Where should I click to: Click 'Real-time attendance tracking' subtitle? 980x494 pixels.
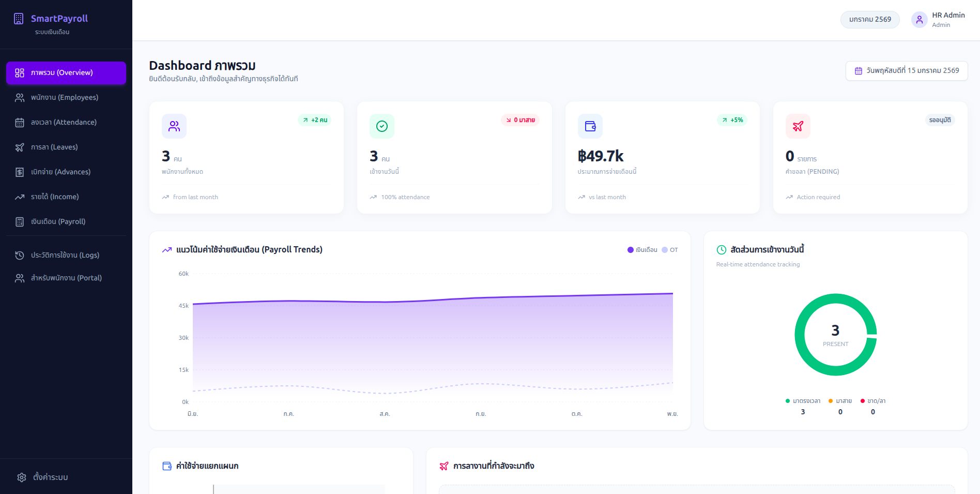pyautogui.click(x=758, y=264)
